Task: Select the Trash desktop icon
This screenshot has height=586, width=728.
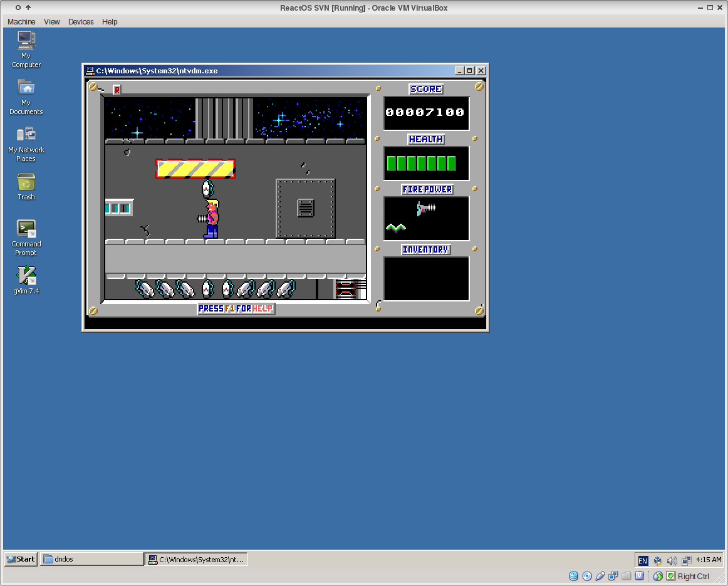Action: (26, 187)
